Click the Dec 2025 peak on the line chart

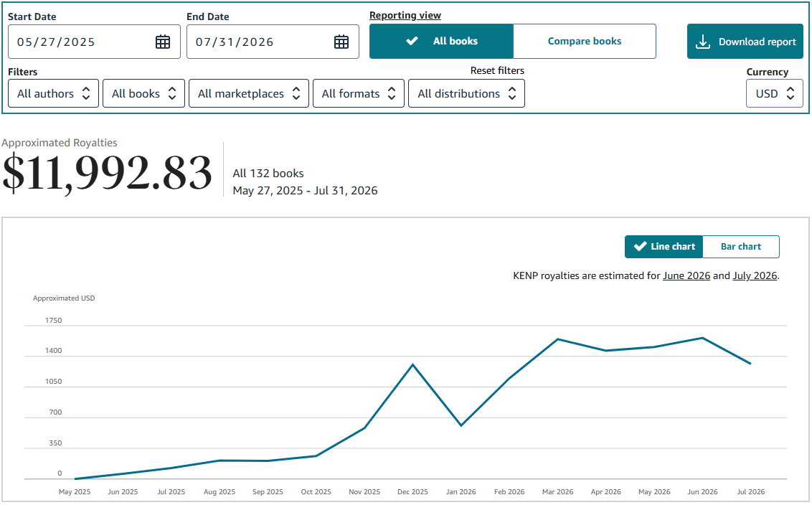coord(412,364)
